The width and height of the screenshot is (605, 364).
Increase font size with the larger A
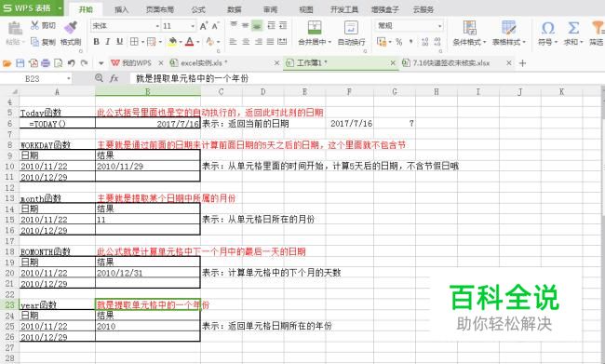[203, 26]
